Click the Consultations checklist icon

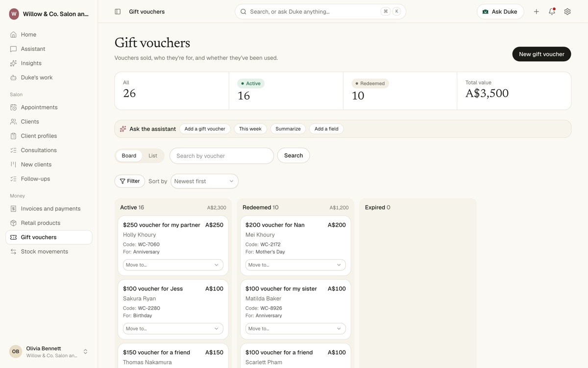(x=13, y=150)
